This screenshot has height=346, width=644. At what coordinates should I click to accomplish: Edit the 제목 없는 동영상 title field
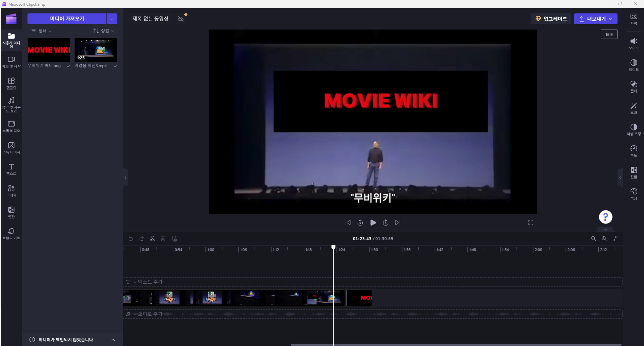[x=150, y=19]
